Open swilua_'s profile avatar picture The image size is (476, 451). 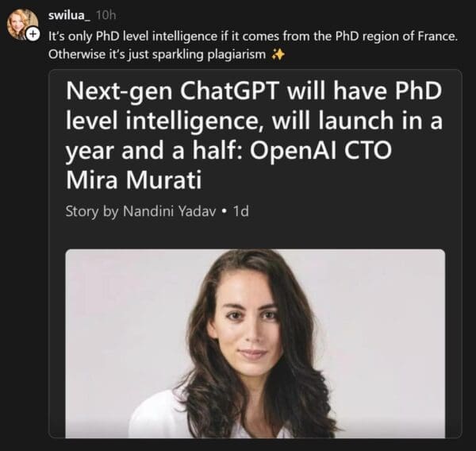pos(21,22)
